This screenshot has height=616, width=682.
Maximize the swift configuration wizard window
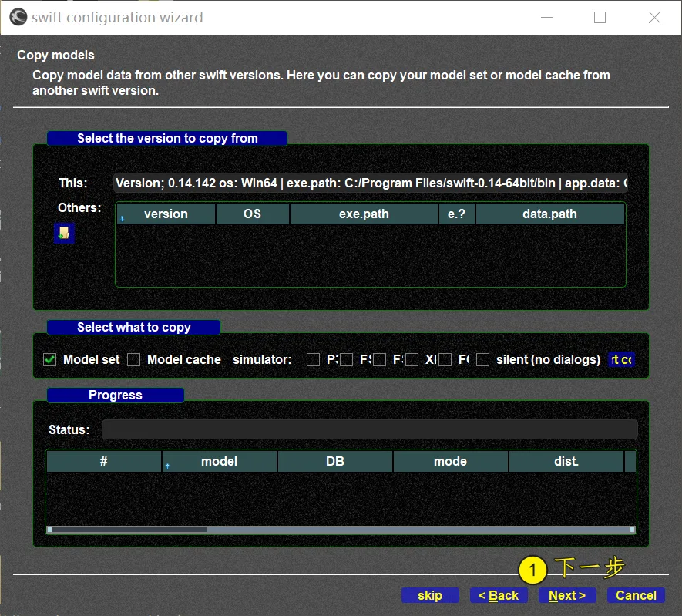point(600,18)
